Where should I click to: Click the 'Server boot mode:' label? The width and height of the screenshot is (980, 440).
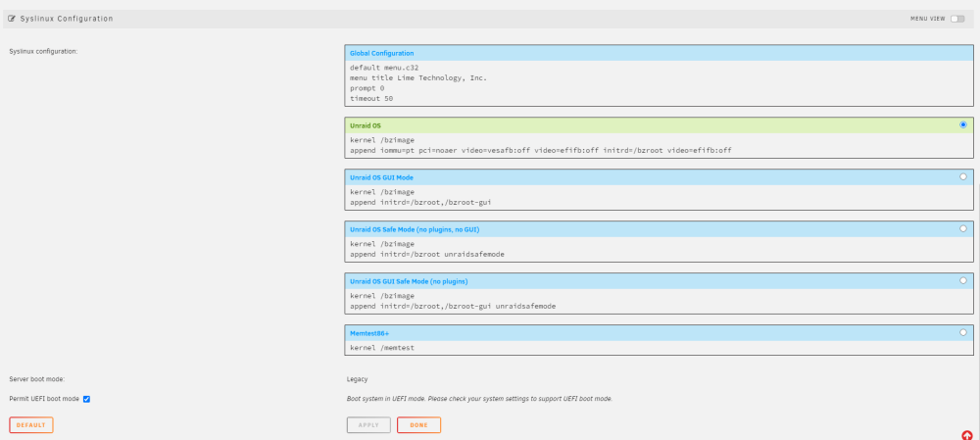(37, 378)
